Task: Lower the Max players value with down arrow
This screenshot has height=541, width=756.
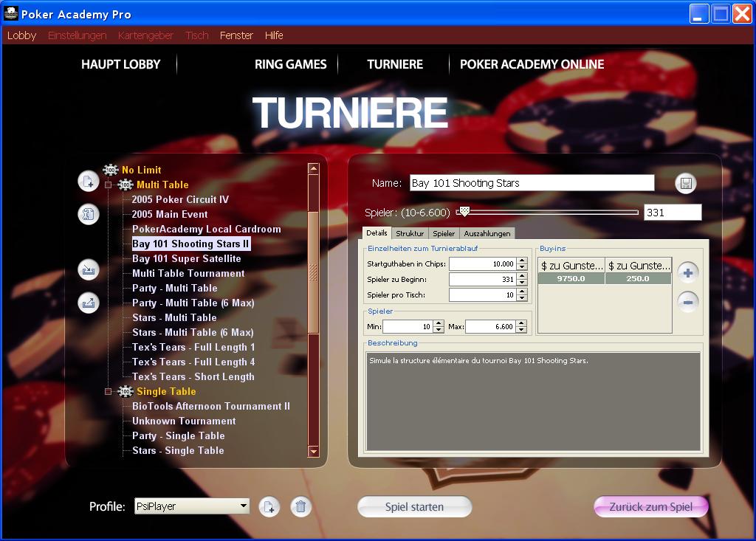Action: (521, 330)
